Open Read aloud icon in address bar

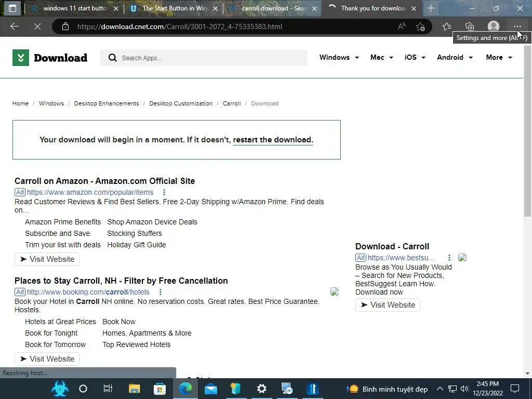402,26
